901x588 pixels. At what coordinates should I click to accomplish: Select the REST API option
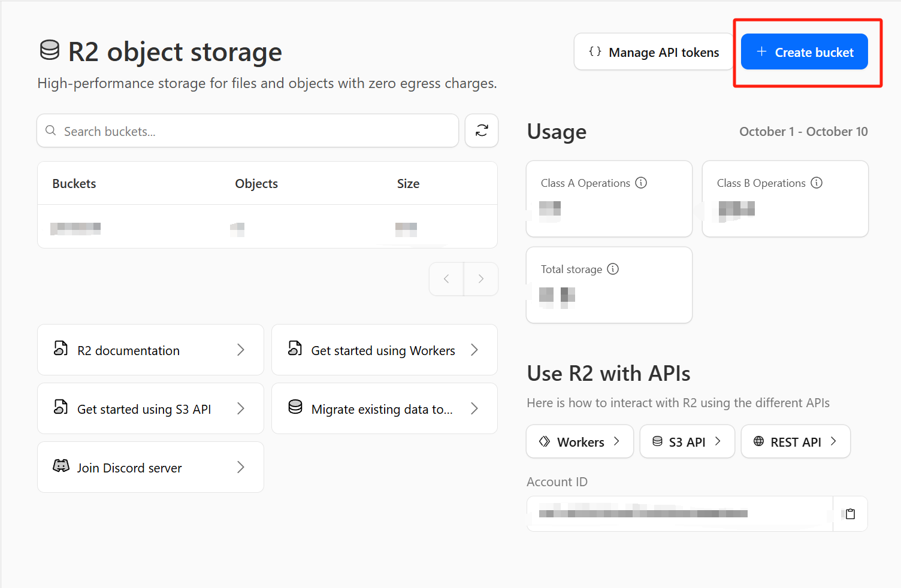795,442
